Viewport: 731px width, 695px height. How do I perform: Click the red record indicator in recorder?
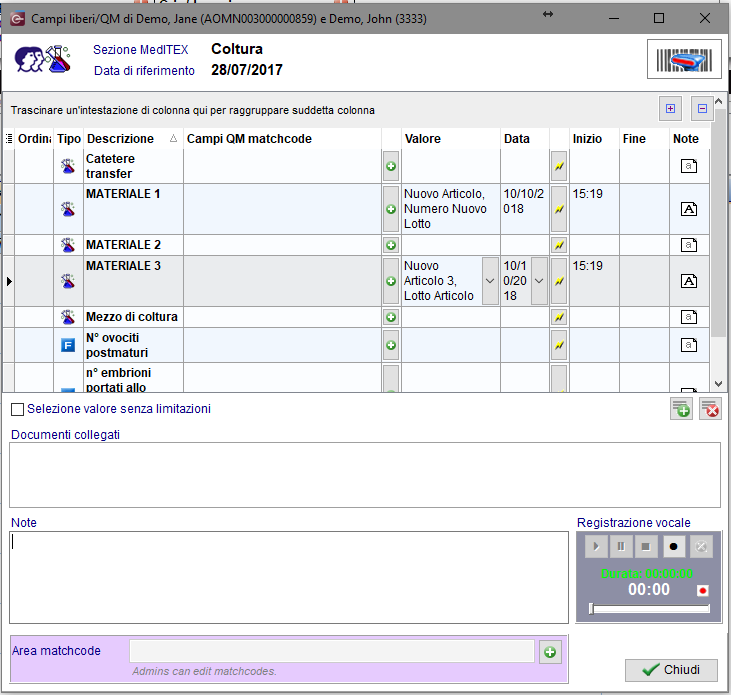pyautogui.click(x=703, y=591)
